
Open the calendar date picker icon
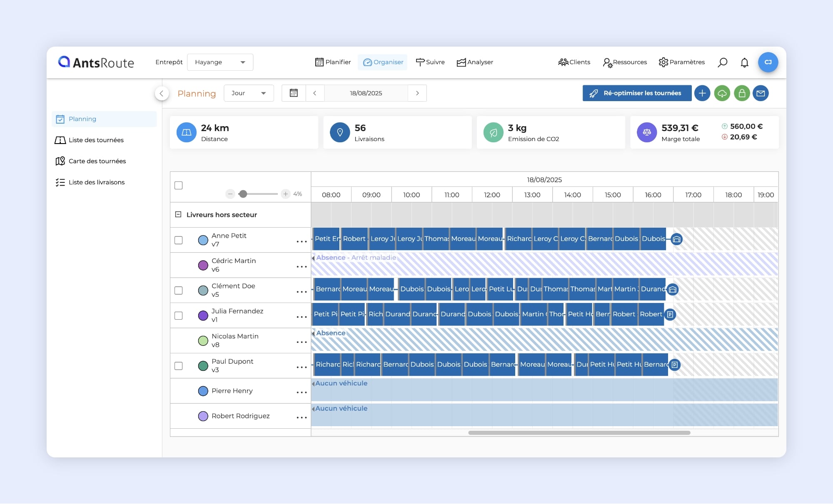pyautogui.click(x=294, y=93)
